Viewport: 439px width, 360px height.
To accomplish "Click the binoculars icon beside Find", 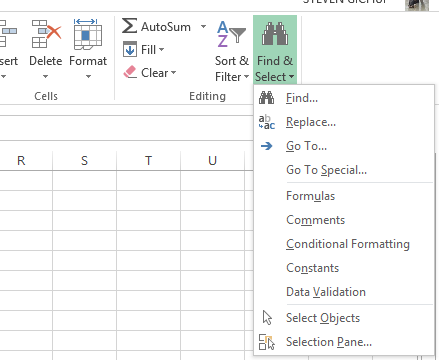I will pos(267,98).
